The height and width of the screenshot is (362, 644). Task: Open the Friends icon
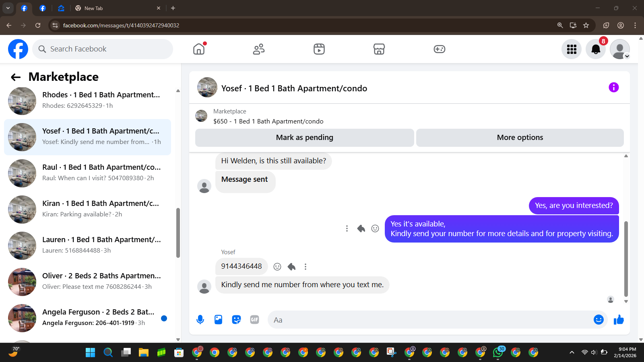click(259, 49)
